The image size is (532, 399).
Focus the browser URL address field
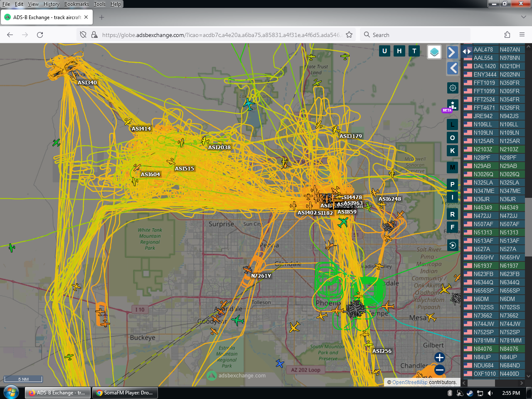(x=221, y=35)
